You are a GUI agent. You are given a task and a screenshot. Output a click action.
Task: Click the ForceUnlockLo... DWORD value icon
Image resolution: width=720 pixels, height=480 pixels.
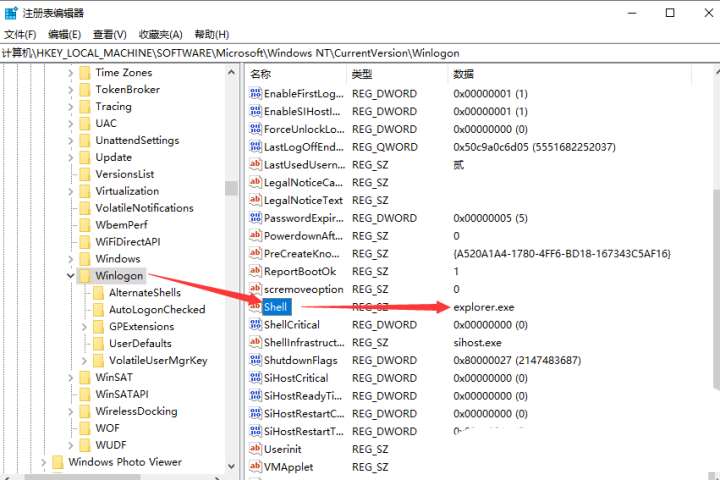[255, 129]
